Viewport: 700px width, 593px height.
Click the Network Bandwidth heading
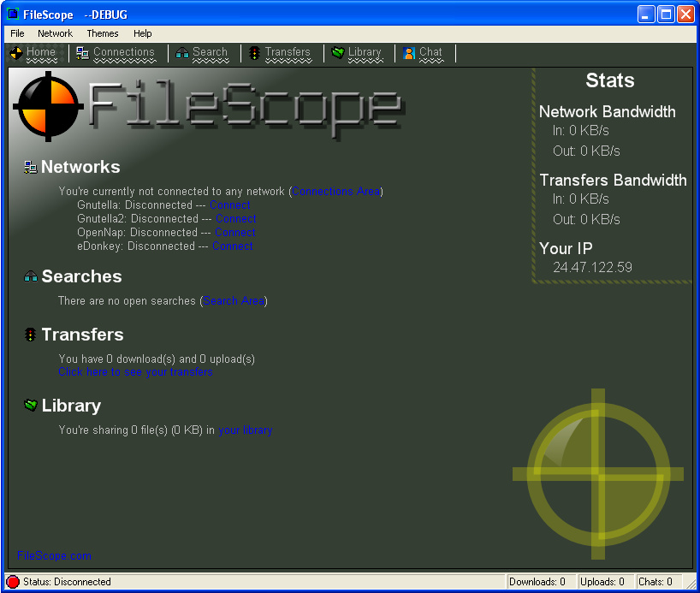point(607,111)
